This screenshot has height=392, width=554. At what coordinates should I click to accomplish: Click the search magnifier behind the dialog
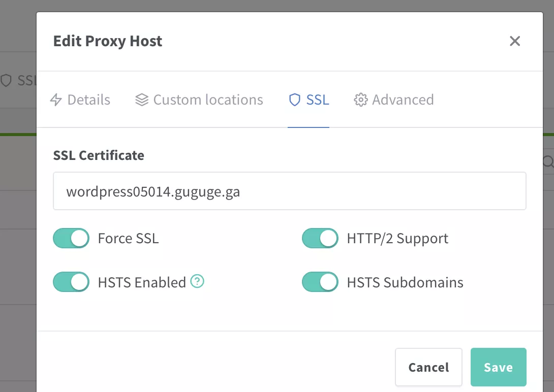548,162
